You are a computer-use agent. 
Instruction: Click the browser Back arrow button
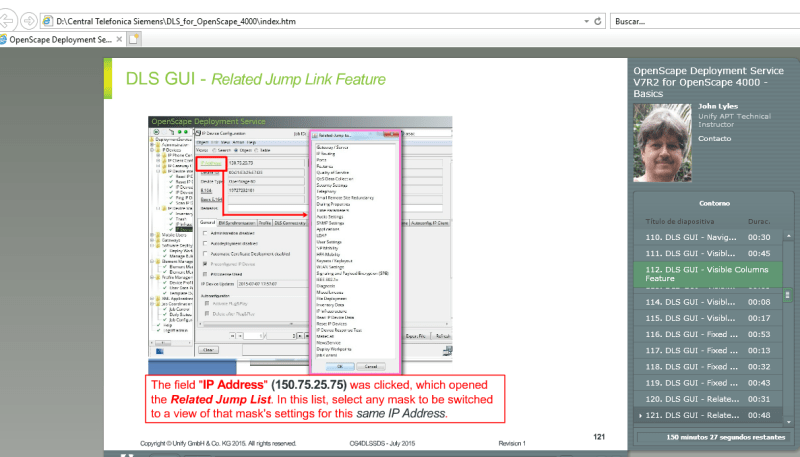[x=7, y=21]
